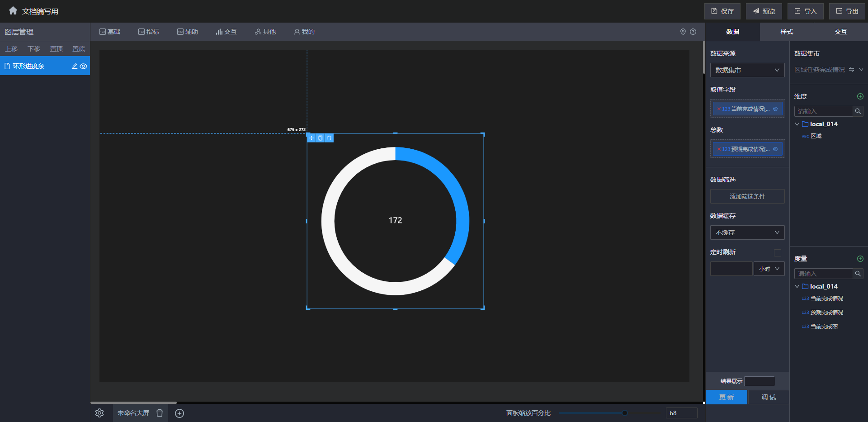Click the 添加筛选条件 button
This screenshot has height=422, width=868.
(x=747, y=196)
